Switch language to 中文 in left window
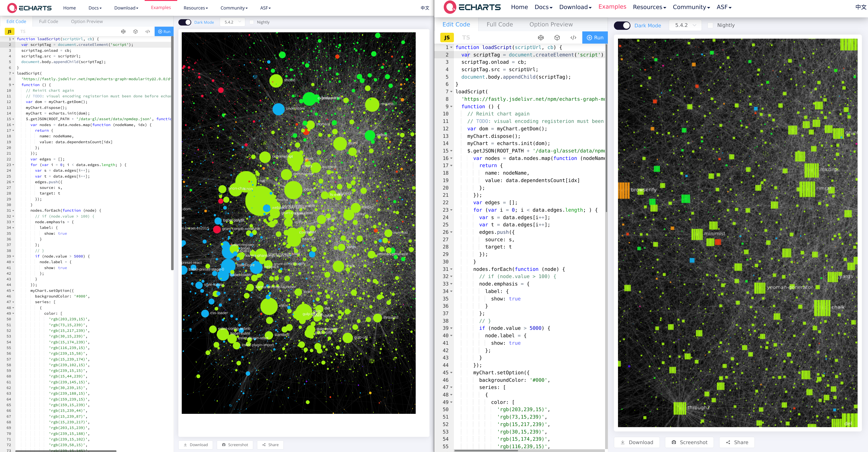 [425, 8]
